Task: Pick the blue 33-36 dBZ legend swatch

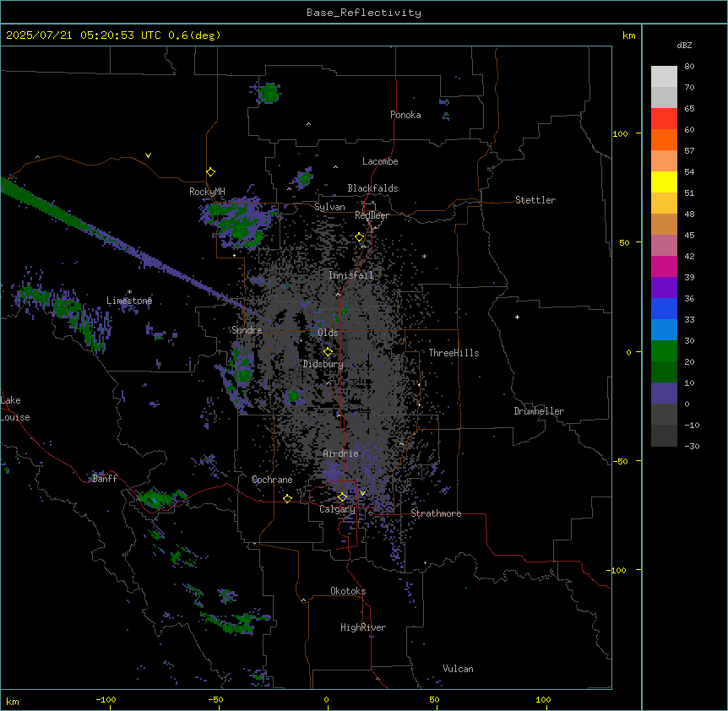Action: point(664,308)
